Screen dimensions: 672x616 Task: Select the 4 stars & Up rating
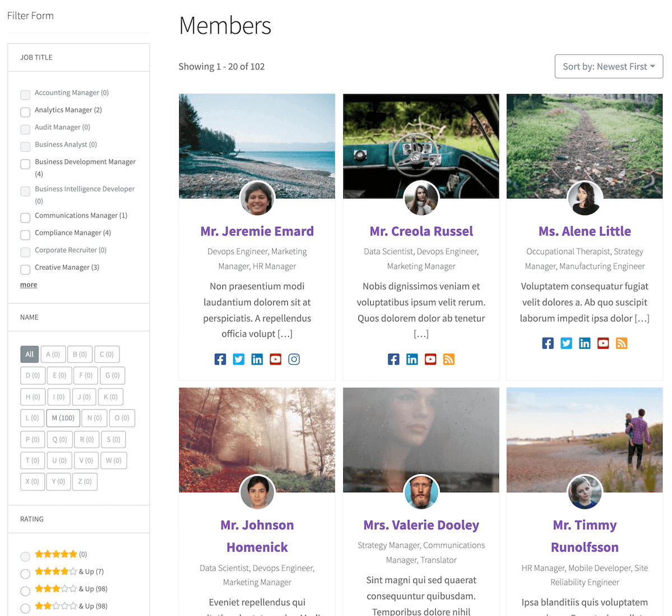coord(25,574)
